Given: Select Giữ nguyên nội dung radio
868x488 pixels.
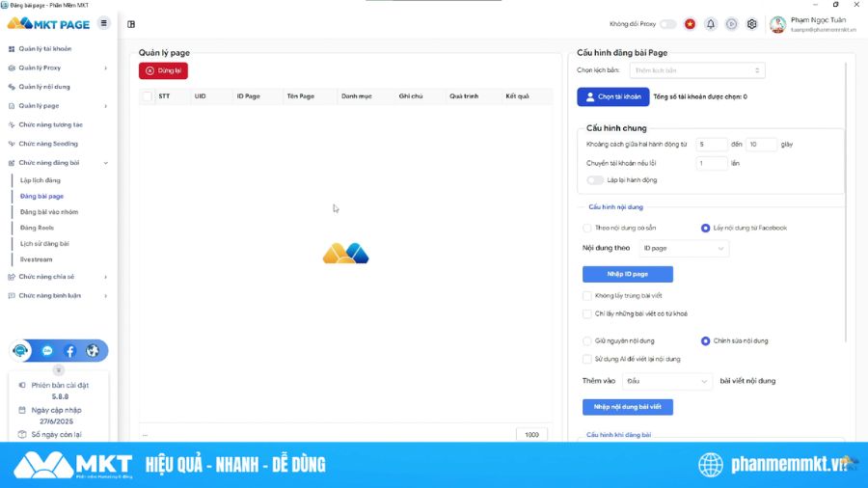Looking at the screenshot, I should tap(586, 340).
